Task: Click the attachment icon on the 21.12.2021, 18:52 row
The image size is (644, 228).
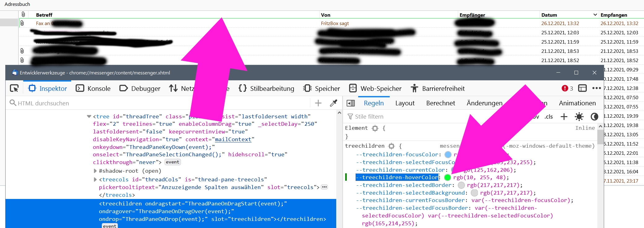Action: click(22, 60)
